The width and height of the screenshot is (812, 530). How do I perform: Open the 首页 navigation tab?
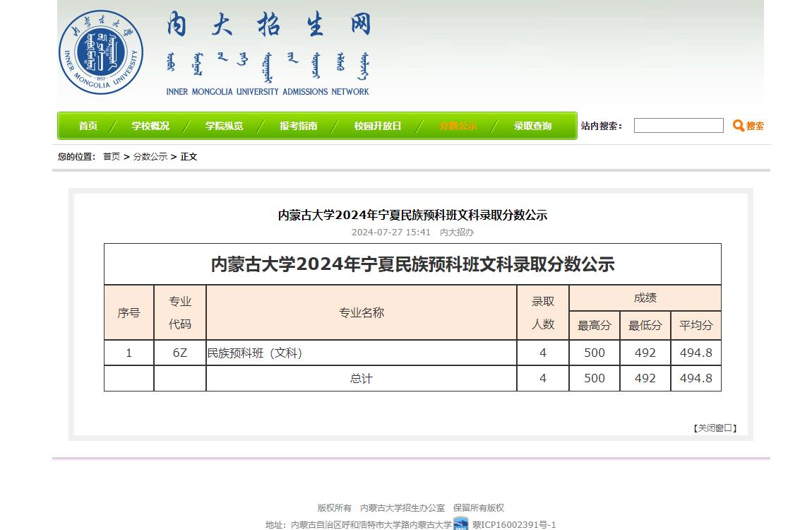(88, 126)
